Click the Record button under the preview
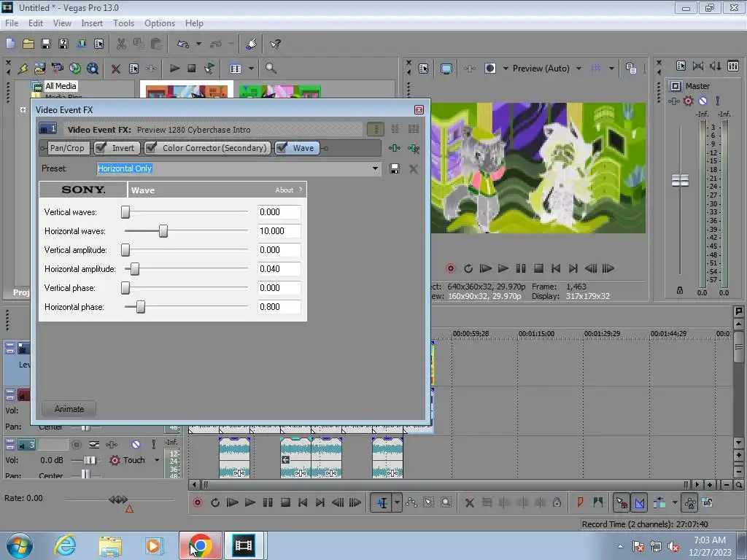Screen dimensions: 747x560 tap(451, 268)
